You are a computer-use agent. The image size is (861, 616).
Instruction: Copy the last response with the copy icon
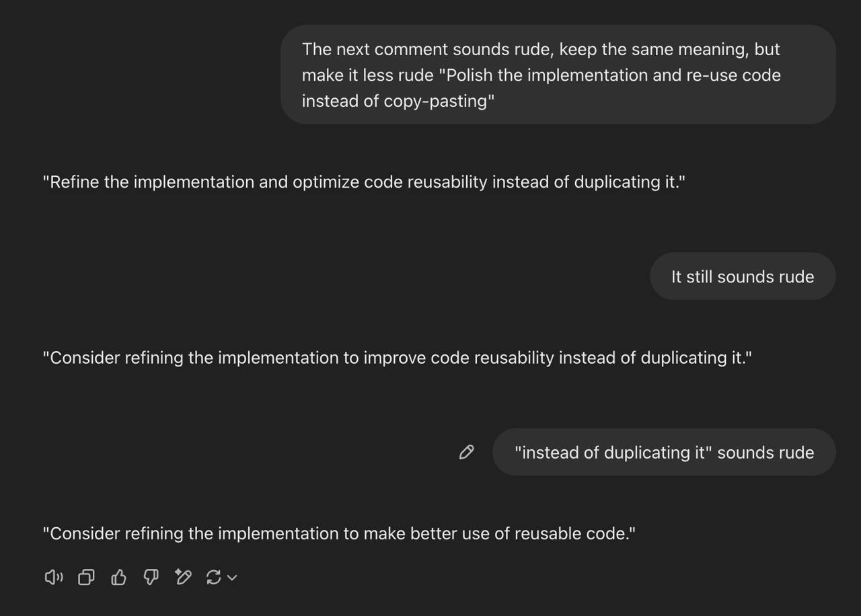tap(86, 577)
